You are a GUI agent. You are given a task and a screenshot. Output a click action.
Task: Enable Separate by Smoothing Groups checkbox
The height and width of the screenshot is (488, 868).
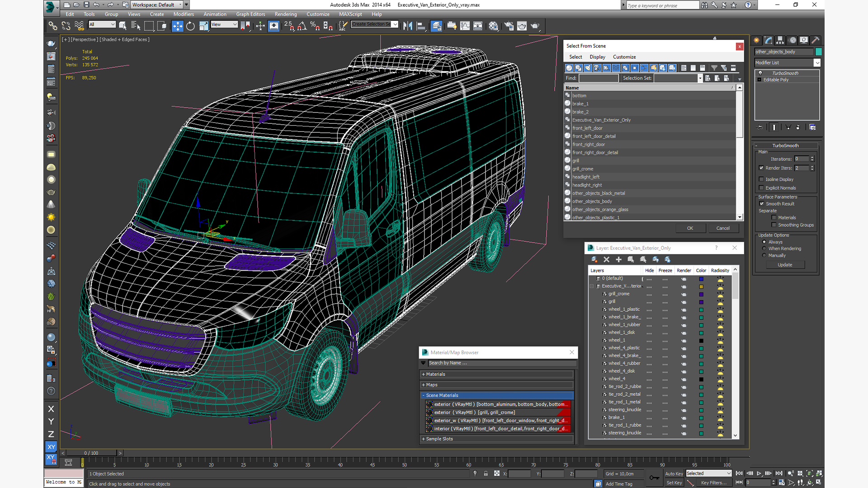(x=774, y=225)
